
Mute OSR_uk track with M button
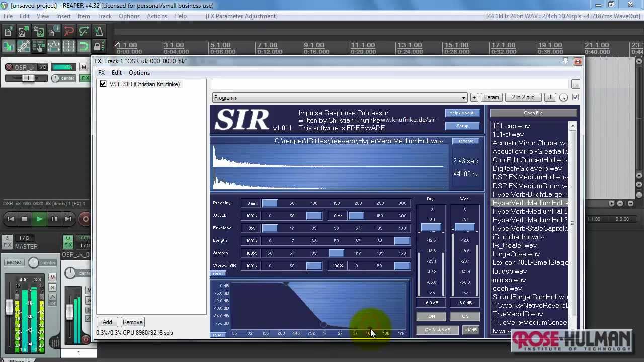84,67
